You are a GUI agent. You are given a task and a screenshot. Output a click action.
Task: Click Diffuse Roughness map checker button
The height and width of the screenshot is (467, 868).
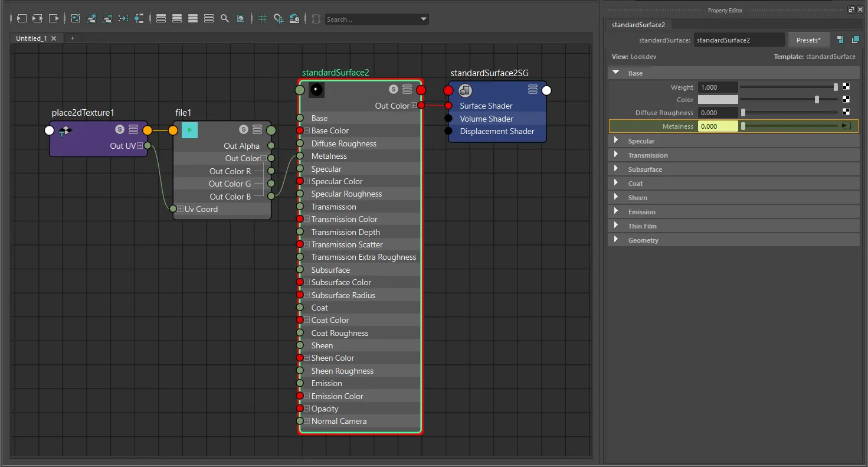click(846, 112)
